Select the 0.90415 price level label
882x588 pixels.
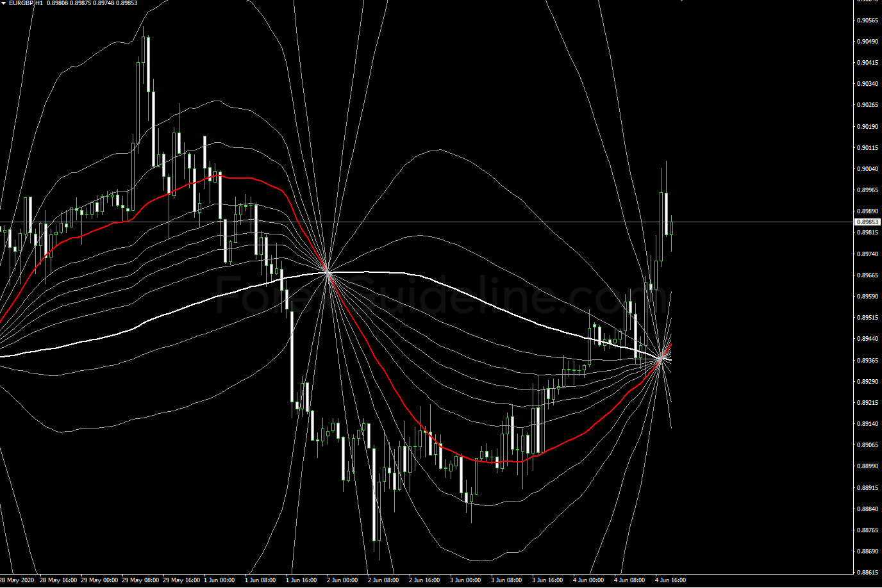(x=868, y=63)
